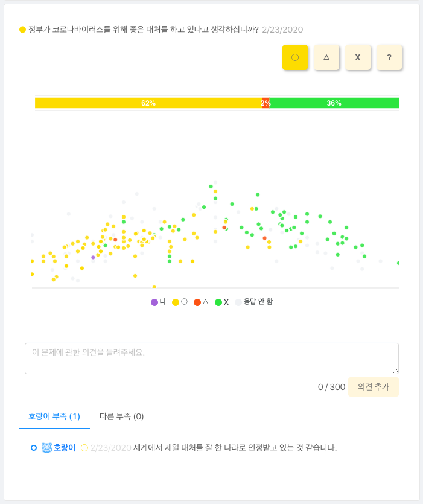Click the tiger face icon beside 호랑이

pos(46,448)
